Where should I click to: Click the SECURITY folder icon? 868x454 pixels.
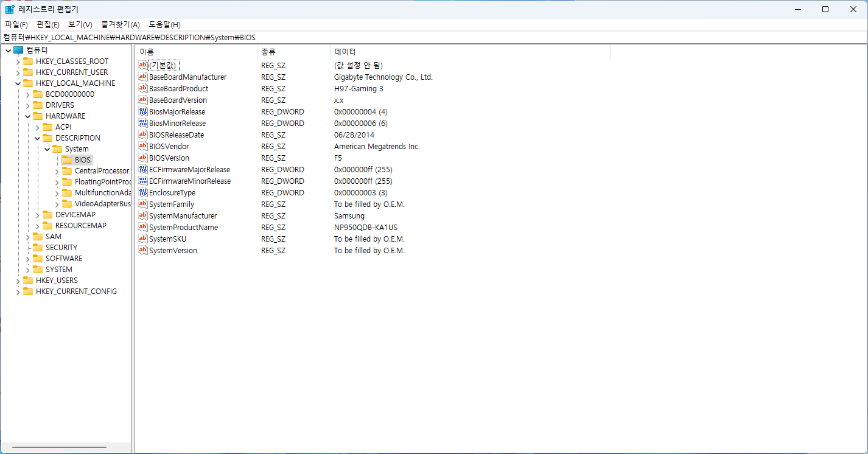[38, 248]
